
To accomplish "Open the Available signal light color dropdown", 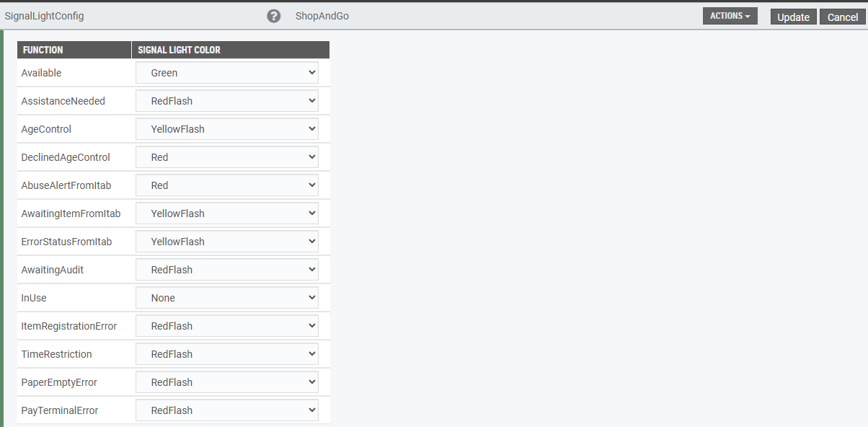I will click(x=227, y=73).
